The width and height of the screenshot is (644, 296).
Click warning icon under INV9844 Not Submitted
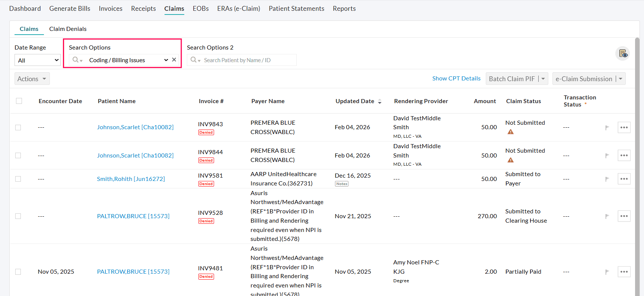point(510,160)
